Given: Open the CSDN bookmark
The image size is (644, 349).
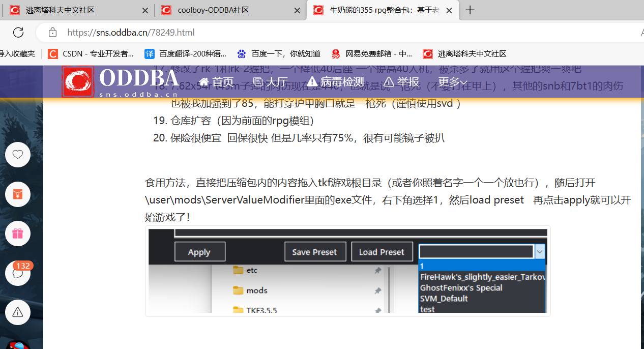Looking at the screenshot, I should pos(91,53).
